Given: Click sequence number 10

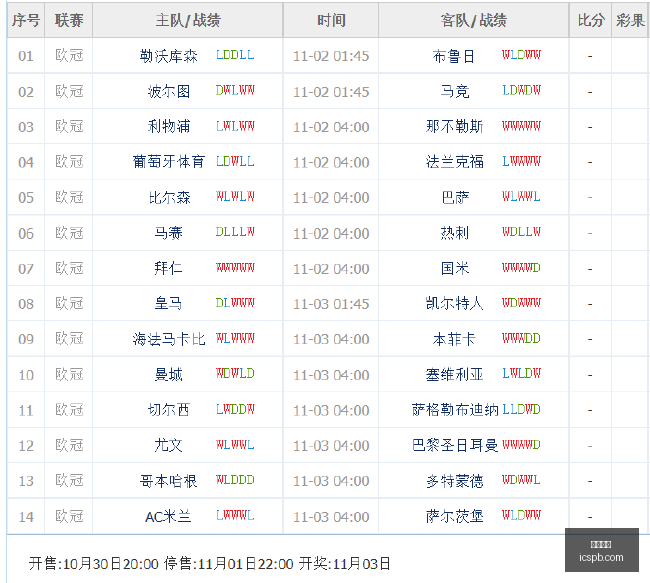Looking at the screenshot, I should [26, 375].
